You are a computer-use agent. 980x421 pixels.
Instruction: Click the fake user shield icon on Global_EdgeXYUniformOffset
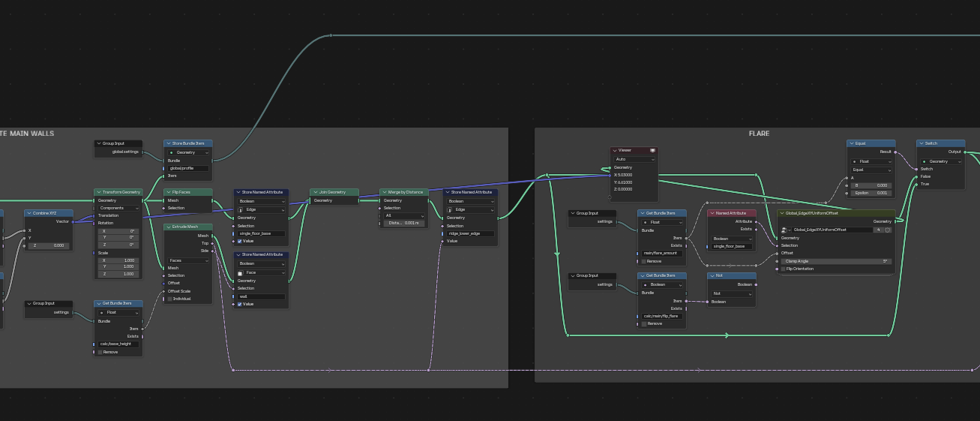[887, 230]
